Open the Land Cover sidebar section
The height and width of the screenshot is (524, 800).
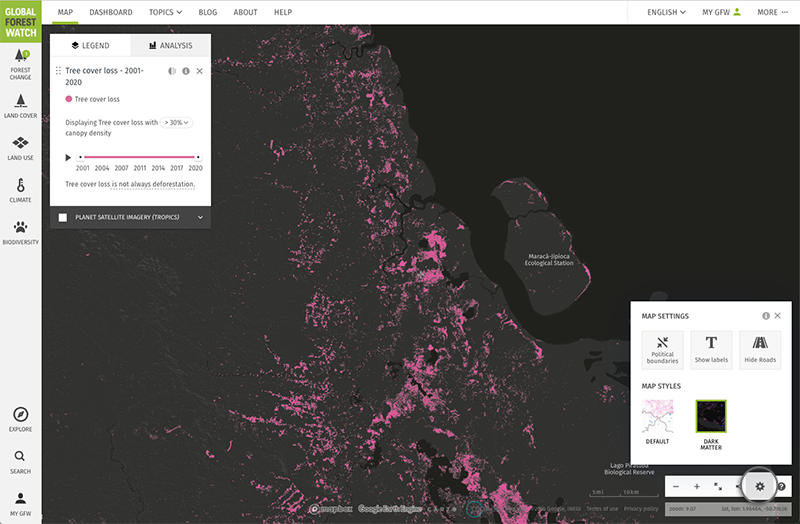[20, 106]
